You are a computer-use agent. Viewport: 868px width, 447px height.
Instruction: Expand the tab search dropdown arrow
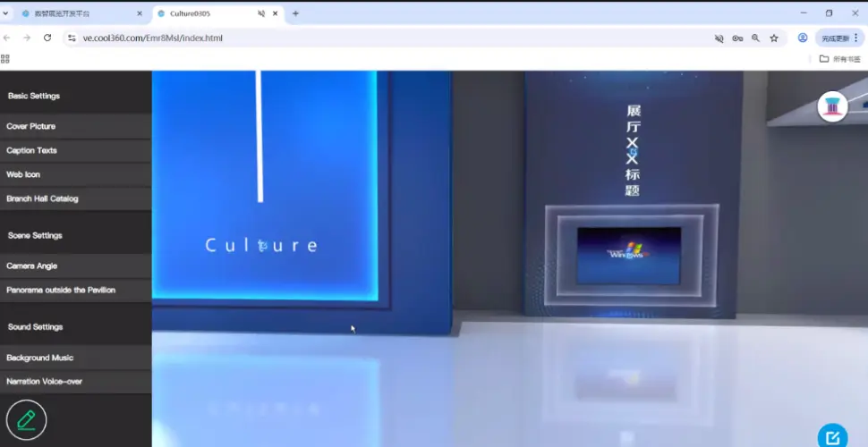coord(5,13)
